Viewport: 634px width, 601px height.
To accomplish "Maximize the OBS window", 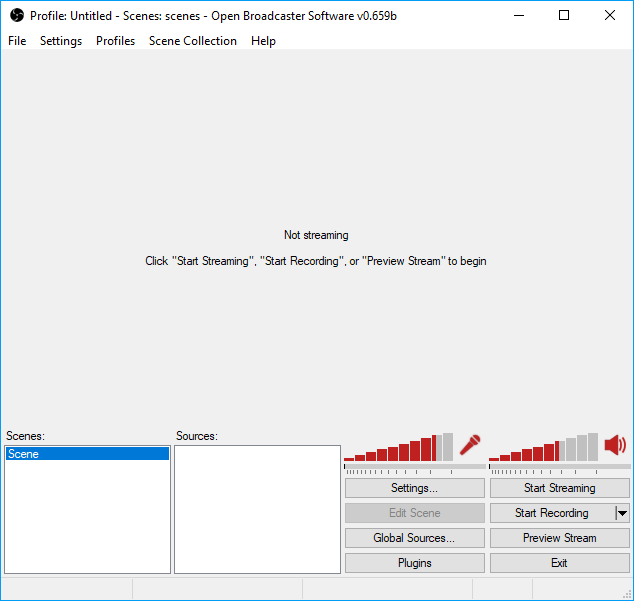I will [x=564, y=15].
